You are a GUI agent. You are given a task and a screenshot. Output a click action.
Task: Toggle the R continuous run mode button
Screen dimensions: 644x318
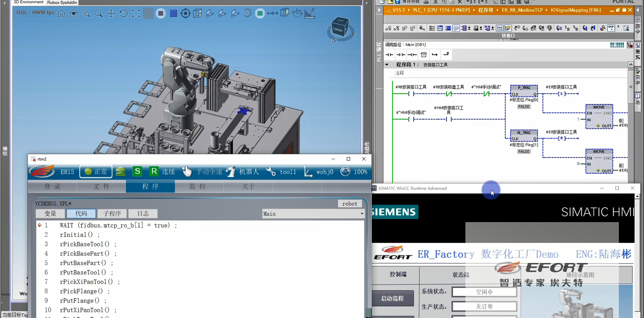click(x=154, y=172)
